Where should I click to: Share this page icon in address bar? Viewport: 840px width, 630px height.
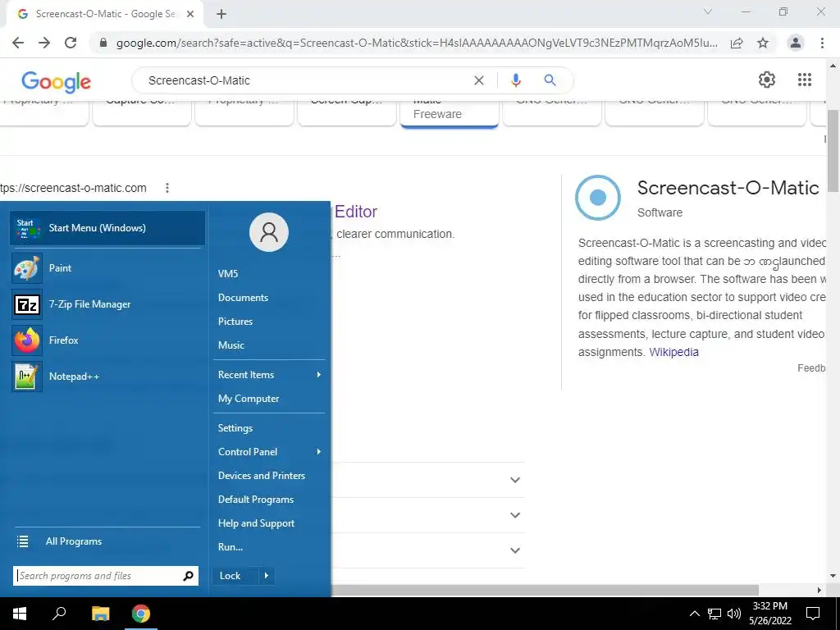737,43
